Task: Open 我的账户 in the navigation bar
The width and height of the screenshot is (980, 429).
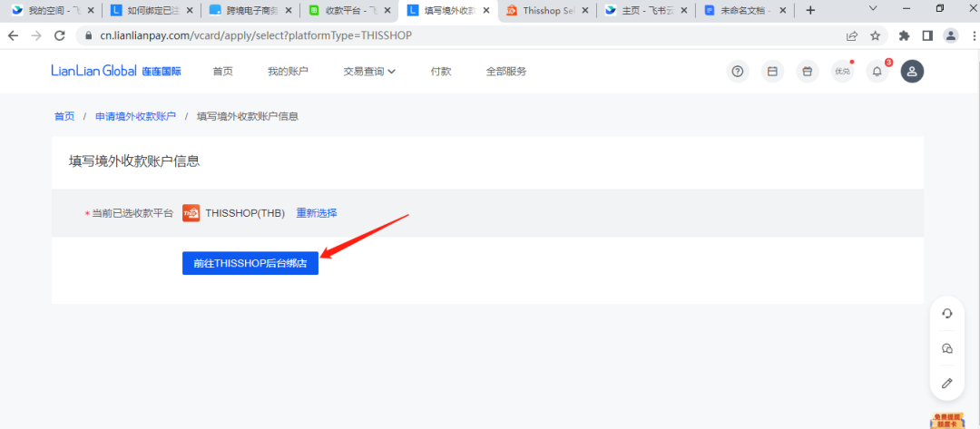Action: 289,71
